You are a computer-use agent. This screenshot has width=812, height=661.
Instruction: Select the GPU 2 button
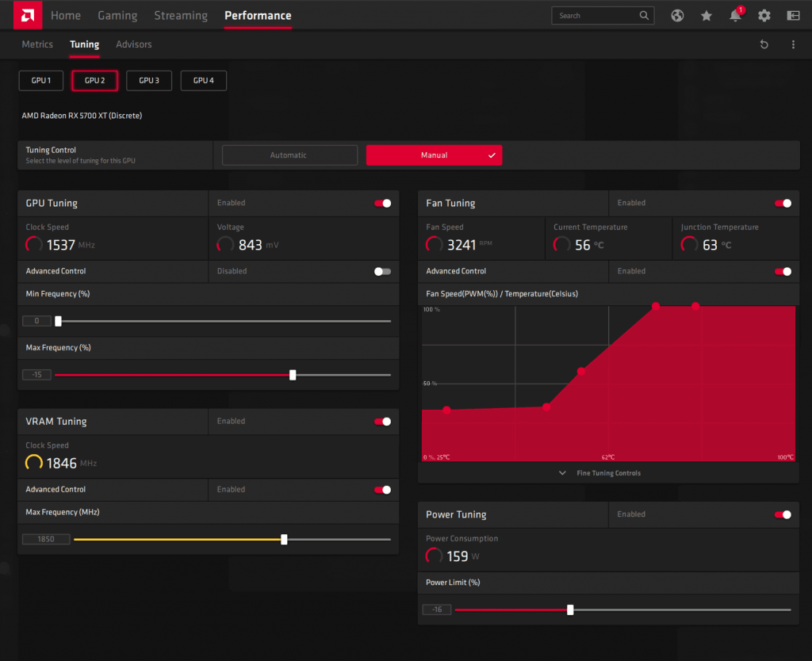95,81
